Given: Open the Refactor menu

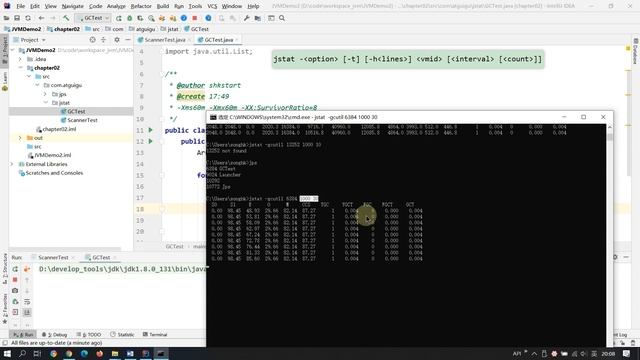Looking at the screenshot, I should pos(141,6).
